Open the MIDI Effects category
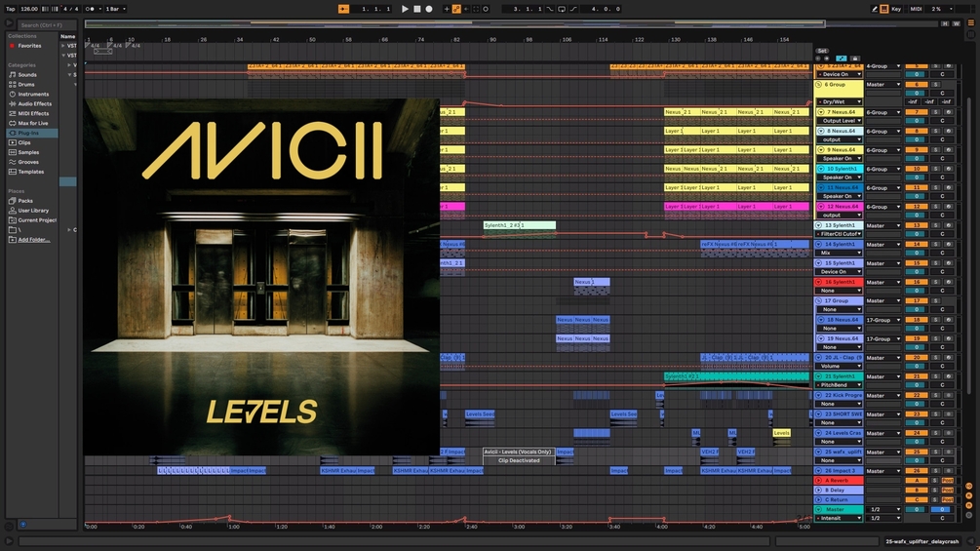The image size is (980, 551). [x=33, y=113]
